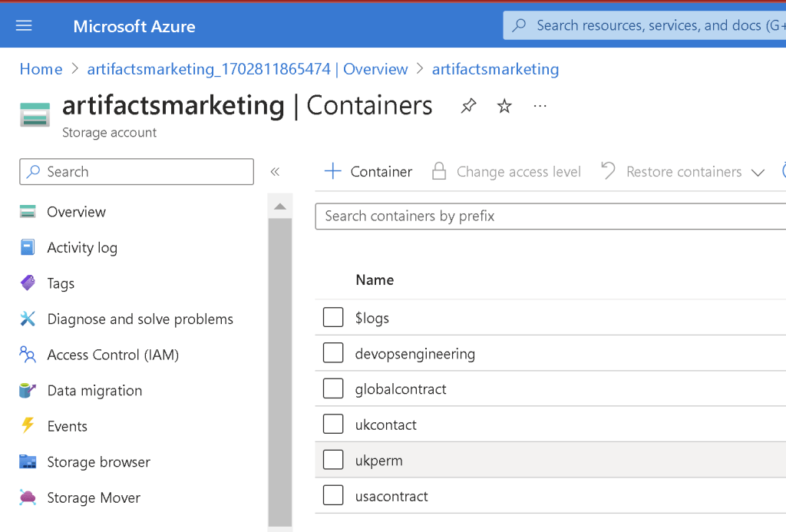Image resolution: width=786 pixels, height=532 pixels.
Task: Click the plus icon to add a container
Action: pos(333,171)
